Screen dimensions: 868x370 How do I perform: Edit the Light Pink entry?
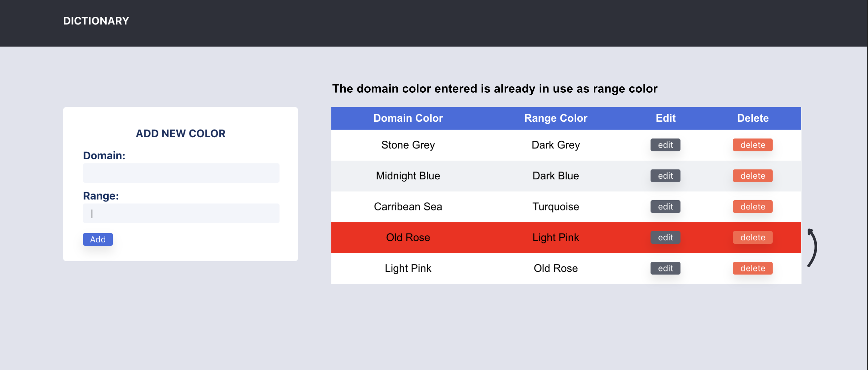(x=665, y=268)
